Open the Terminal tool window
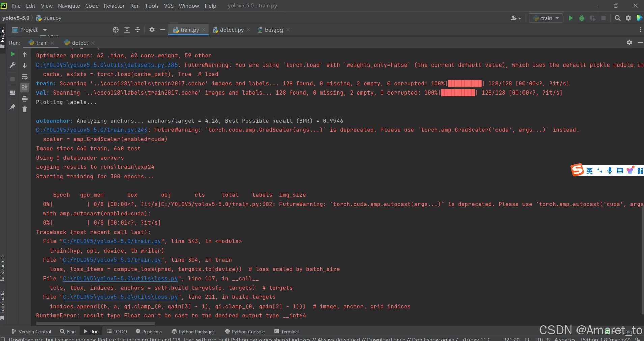The height and width of the screenshot is (341, 644). click(287, 332)
